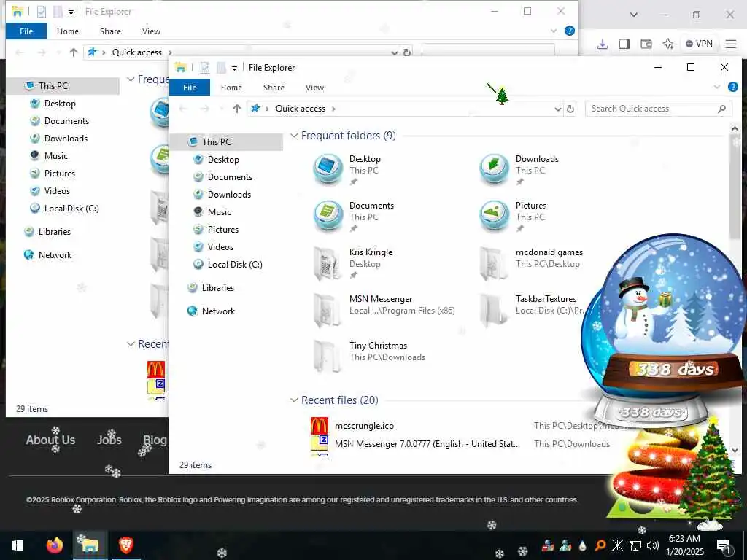Open View tab in front window
This screenshot has height=560, width=747.
point(314,87)
